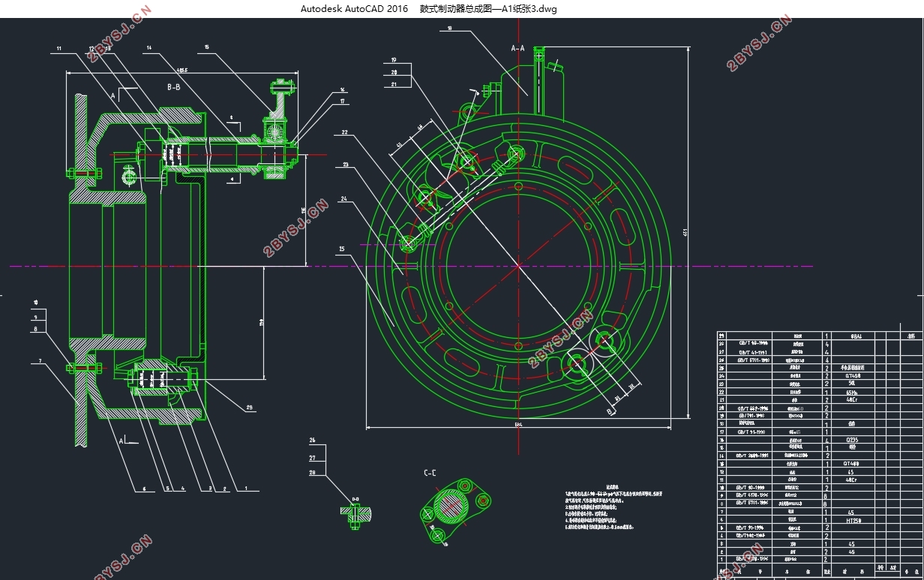Click part callout number 18
This screenshot has height=580, width=924.
tap(448, 28)
